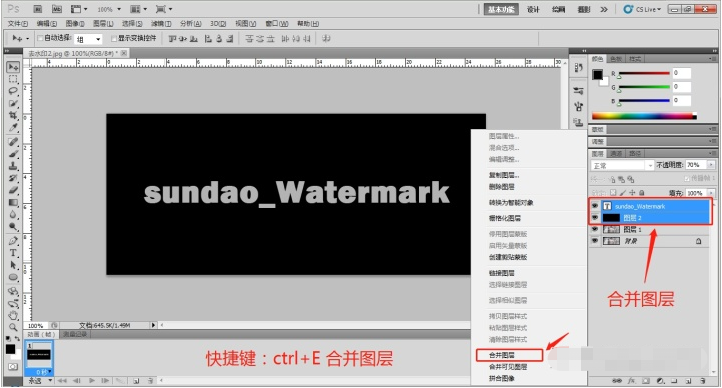This screenshot has height=388, width=722.
Task: Open the 不透明度 opacity slider arrow
Action: coord(711,165)
